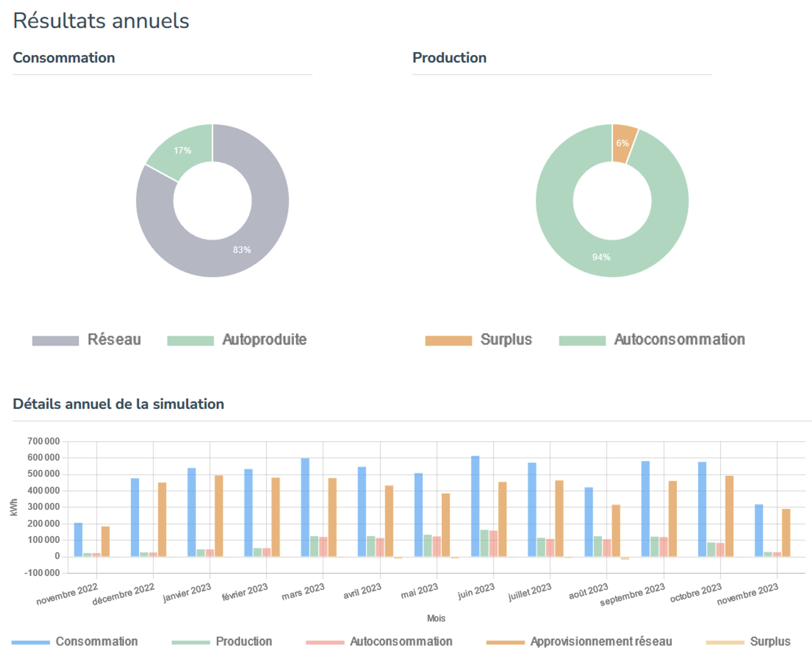
Task: Click the "kWh" y-axis title
Action: click(14, 507)
